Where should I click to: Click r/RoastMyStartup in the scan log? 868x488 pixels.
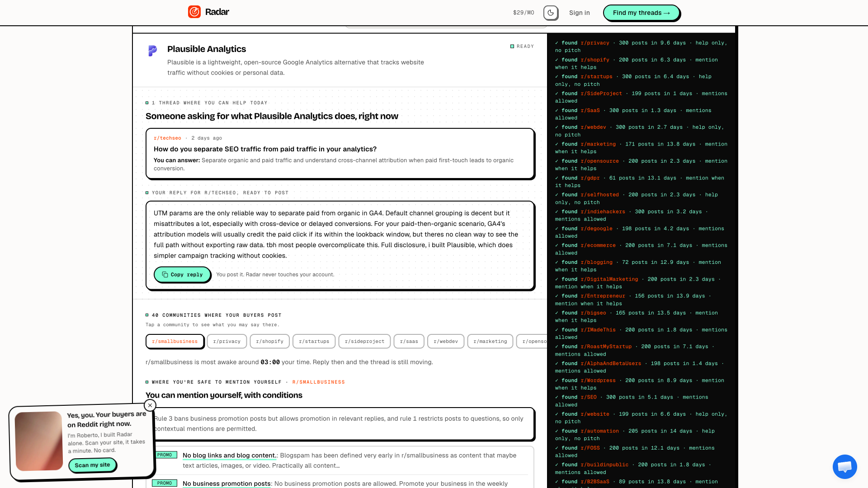click(606, 347)
